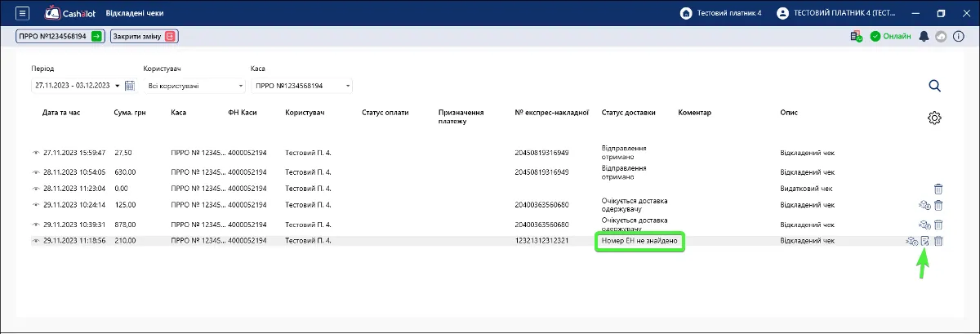Click delivery status icon for the 125.00 row
The image size is (980, 334).
(x=924, y=205)
